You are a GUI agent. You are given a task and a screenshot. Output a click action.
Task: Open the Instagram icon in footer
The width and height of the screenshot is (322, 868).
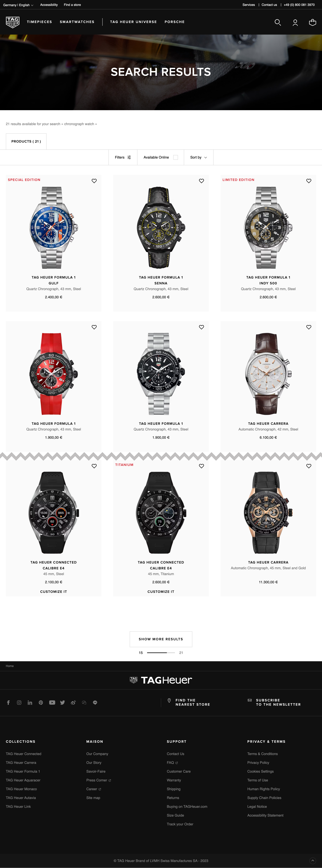pos(19,703)
